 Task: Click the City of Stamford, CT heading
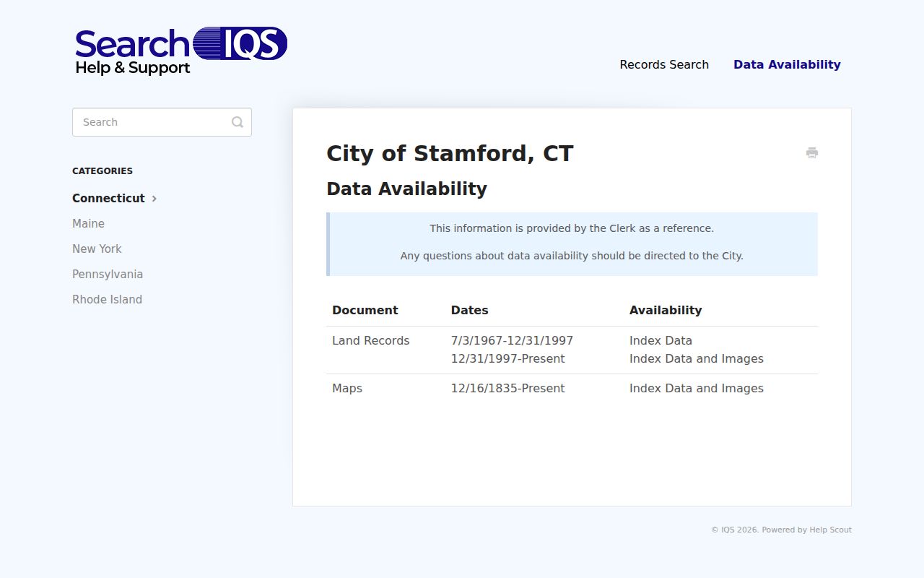pos(450,153)
